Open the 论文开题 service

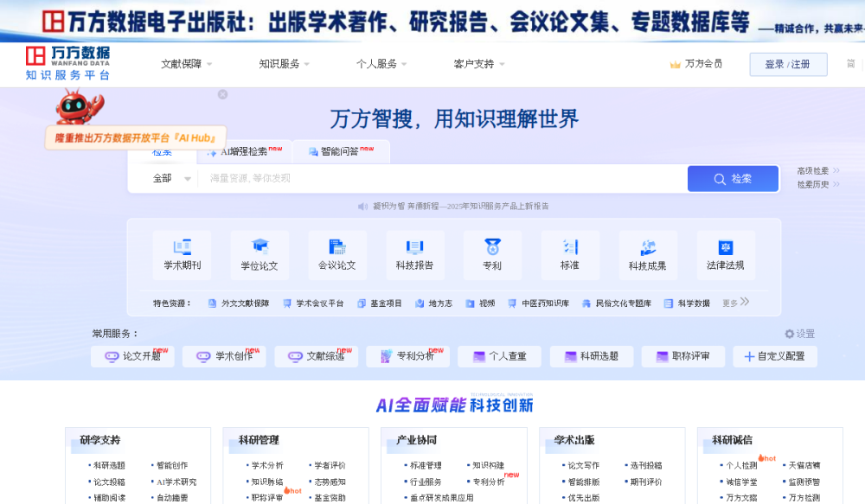tap(132, 356)
